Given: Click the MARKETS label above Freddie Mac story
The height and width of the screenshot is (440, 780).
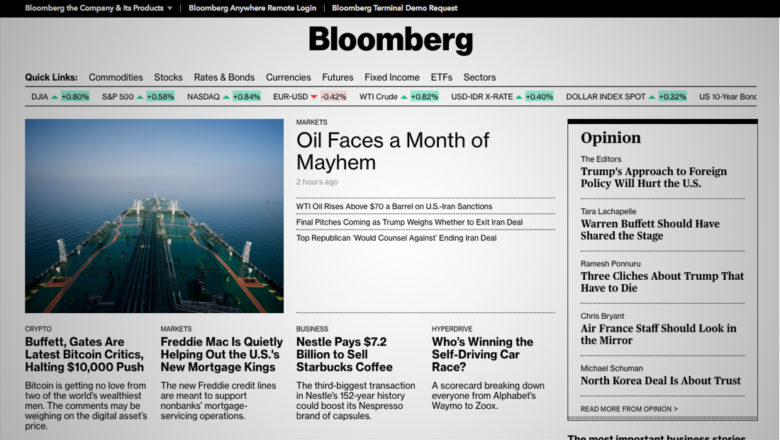Looking at the screenshot, I should click(x=176, y=329).
